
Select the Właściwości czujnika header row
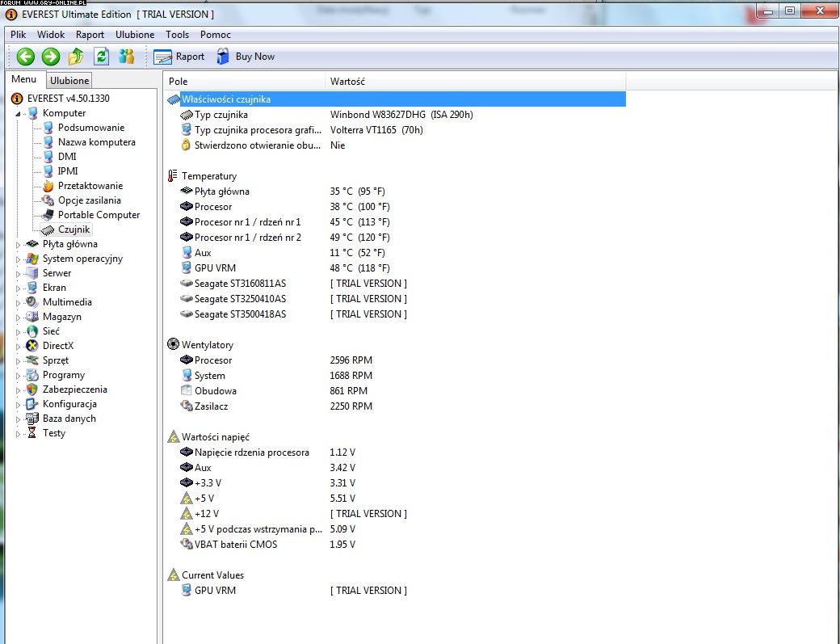397,99
